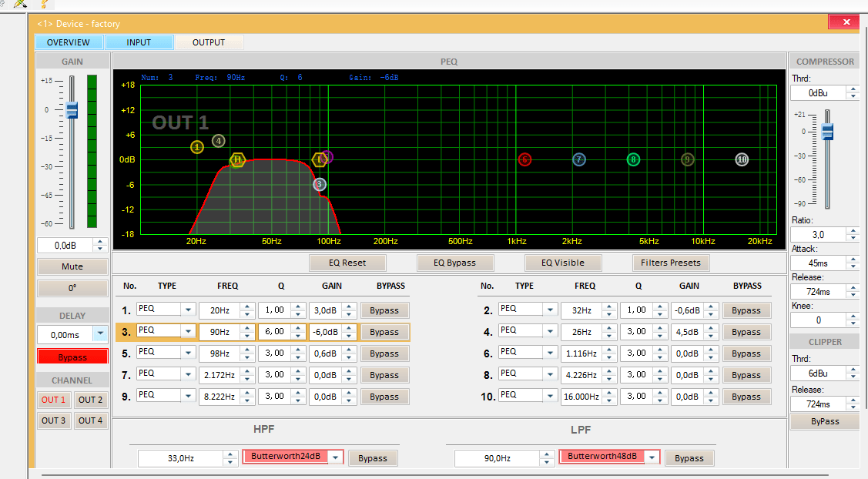Increase band 1 frequency 20Hz spinner
Viewport: 868px width, 479px height.
pos(247,306)
